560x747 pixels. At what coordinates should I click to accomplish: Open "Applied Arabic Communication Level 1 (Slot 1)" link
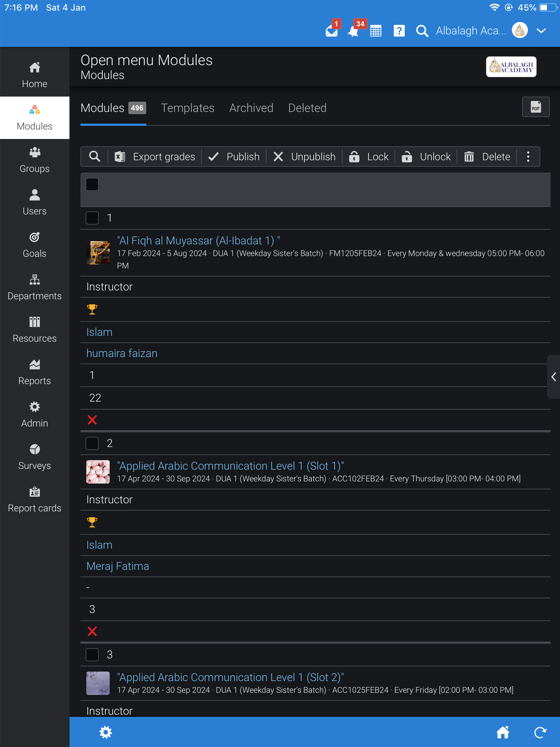pyautogui.click(x=230, y=466)
